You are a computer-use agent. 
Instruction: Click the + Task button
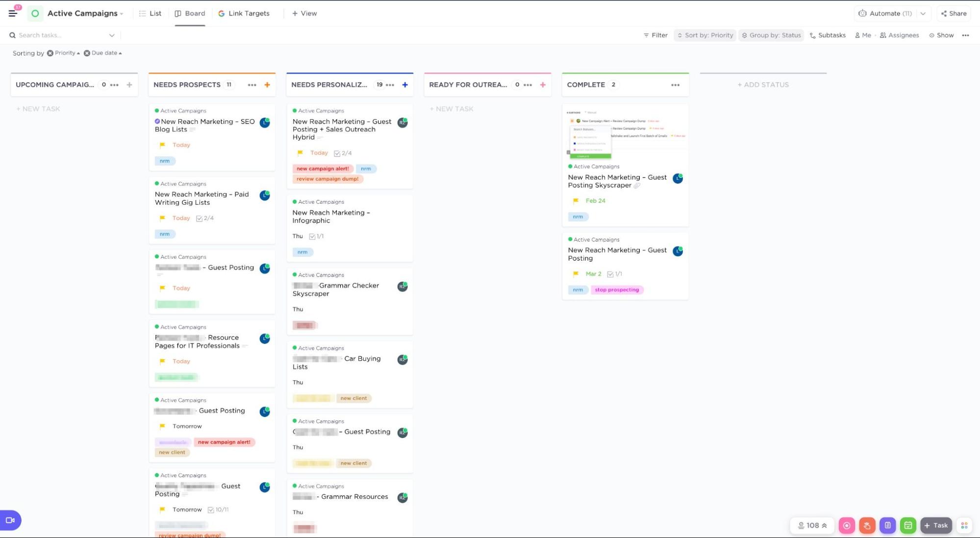pos(935,525)
